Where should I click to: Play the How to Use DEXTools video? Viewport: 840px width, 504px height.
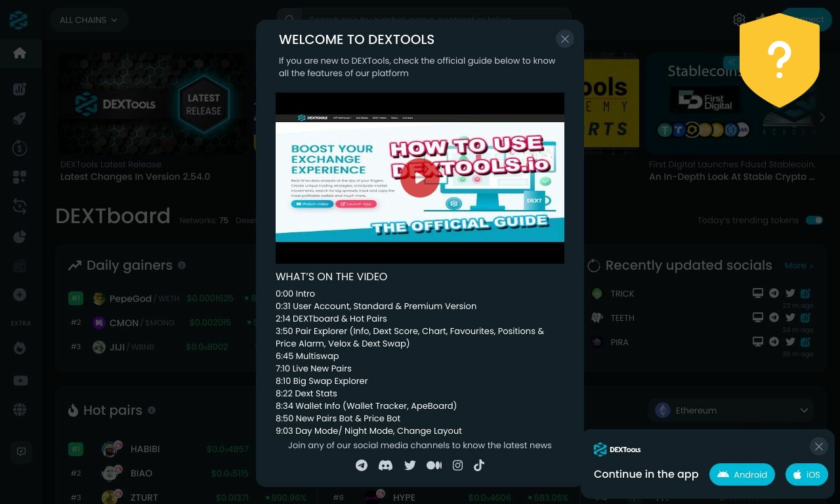coord(420,178)
